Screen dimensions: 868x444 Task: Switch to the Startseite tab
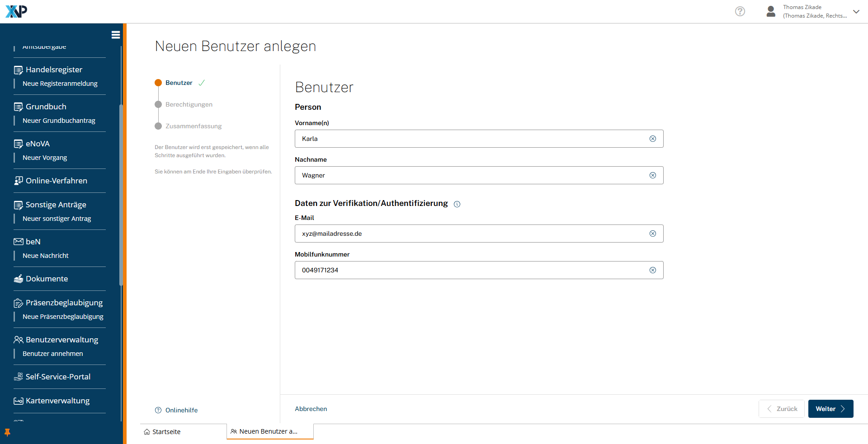coord(166,432)
